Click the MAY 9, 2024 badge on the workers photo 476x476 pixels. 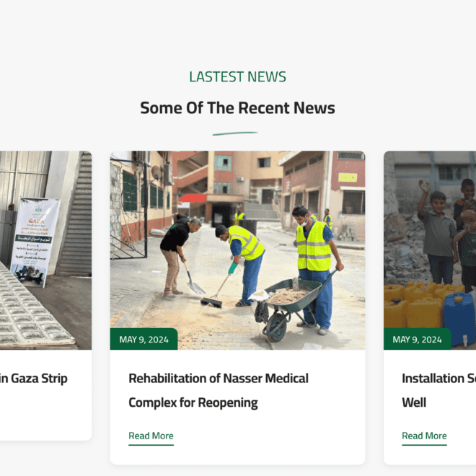pos(144,339)
